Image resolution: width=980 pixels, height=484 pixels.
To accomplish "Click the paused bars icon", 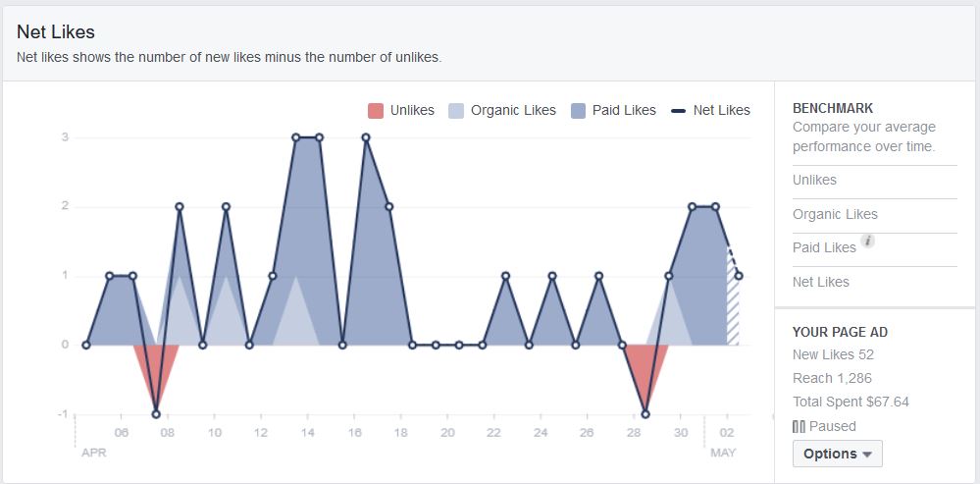I will click(799, 426).
